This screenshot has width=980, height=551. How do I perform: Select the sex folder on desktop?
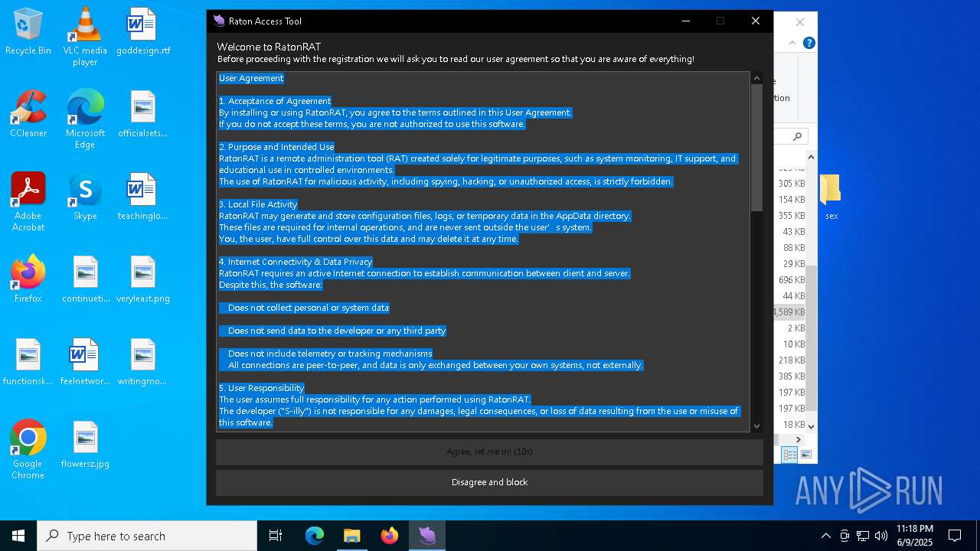[x=831, y=197]
